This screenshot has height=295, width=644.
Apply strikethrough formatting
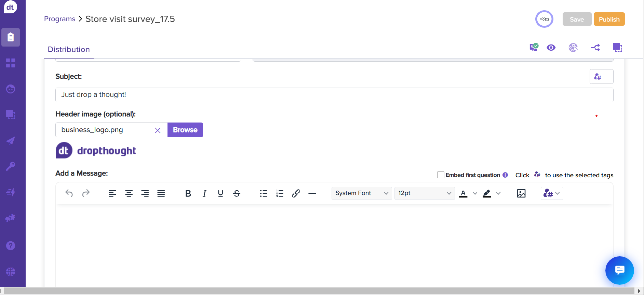coord(237,193)
